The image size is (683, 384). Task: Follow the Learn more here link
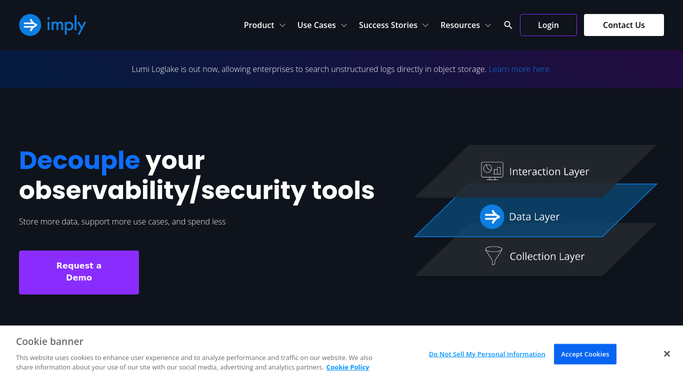520,69
